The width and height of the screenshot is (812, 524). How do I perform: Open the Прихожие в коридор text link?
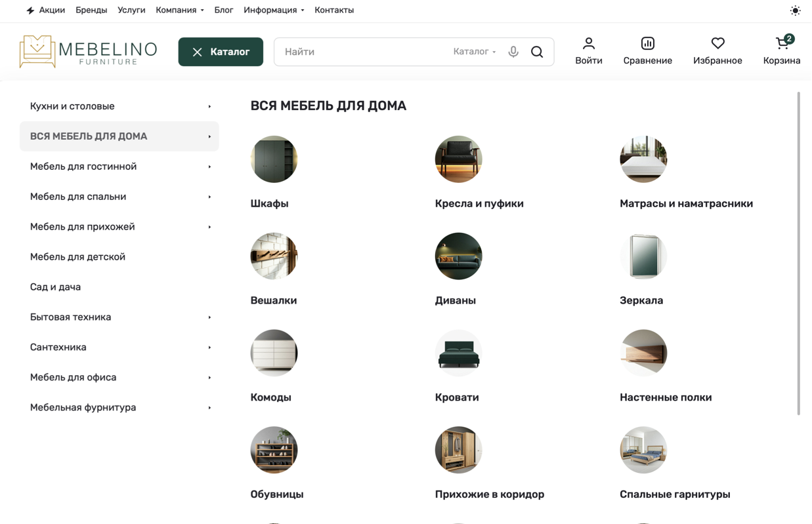[490, 495]
